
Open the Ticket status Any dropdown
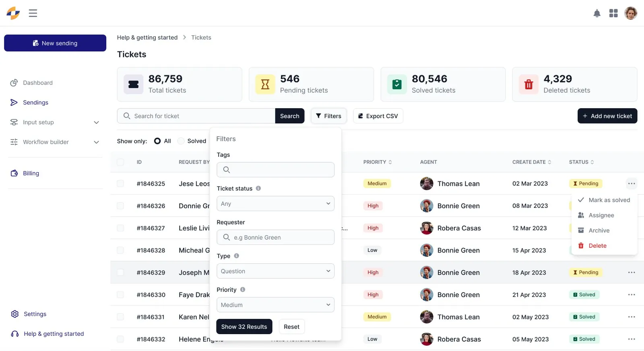[x=275, y=203]
